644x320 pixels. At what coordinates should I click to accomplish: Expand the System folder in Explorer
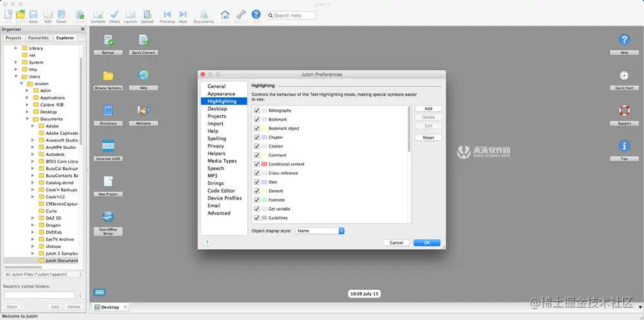[16, 62]
